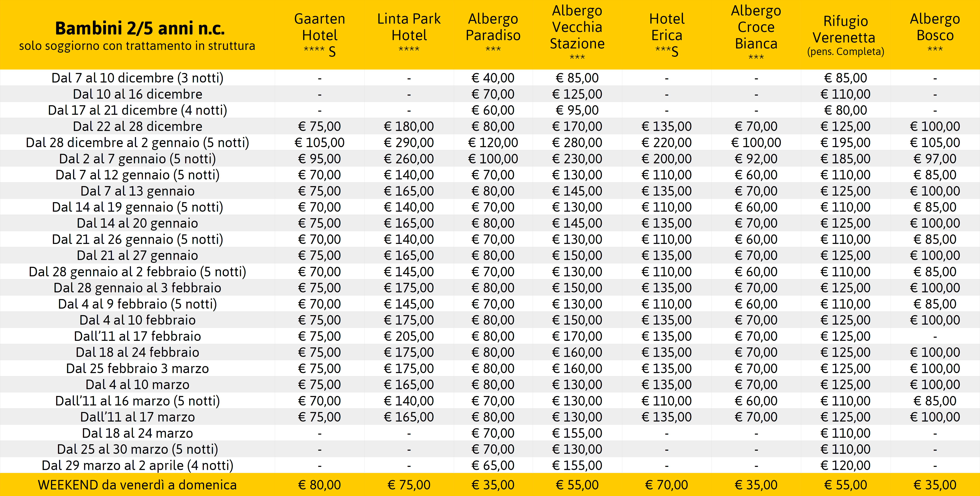Click Gaarten Hotel weekend price € 80,00
This screenshot has width=980, height=496.
tap(320, 485)
